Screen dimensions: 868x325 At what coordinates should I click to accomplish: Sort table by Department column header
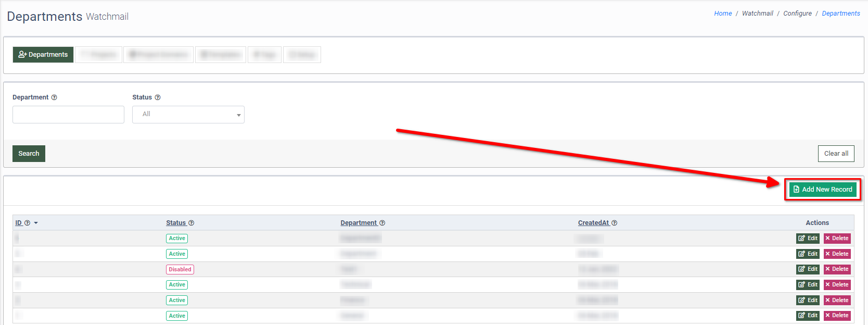[359, 223]
